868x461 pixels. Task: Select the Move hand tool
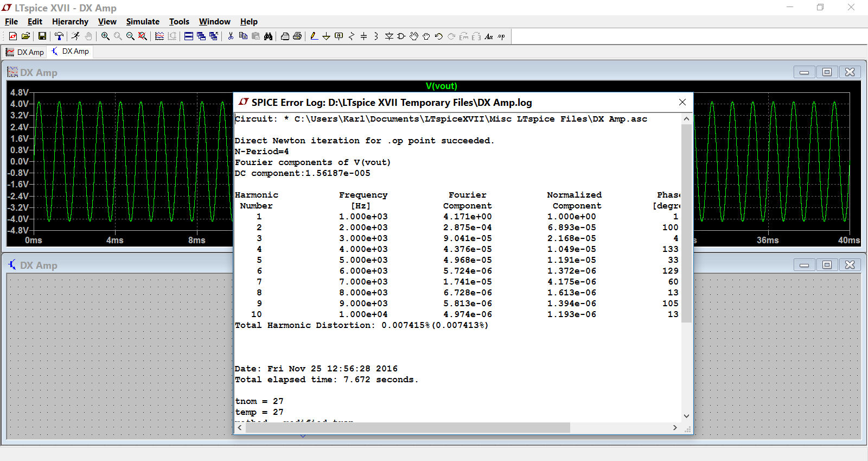(414, 36)
